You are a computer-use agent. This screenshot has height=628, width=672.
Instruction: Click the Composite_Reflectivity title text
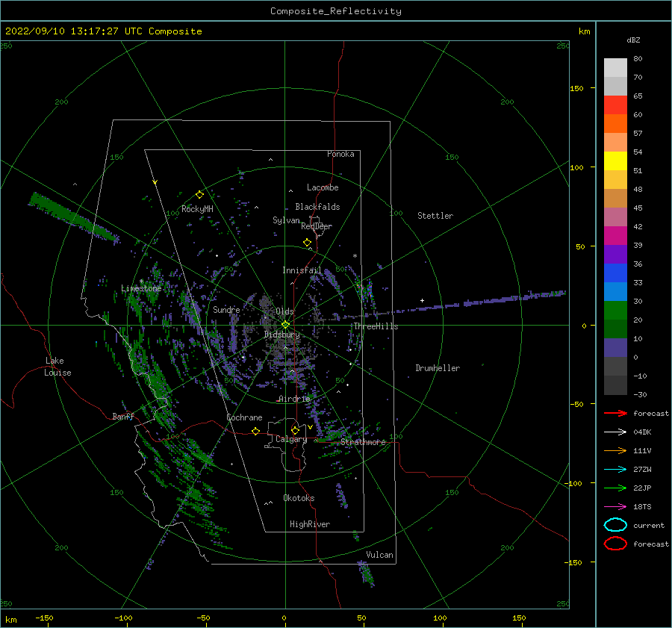click(x=336, y=11)
